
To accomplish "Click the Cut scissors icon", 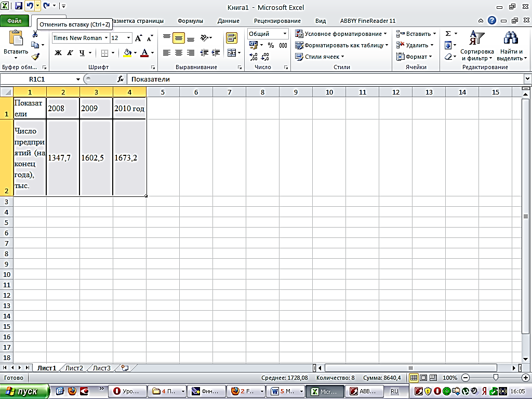I will 35,34.
